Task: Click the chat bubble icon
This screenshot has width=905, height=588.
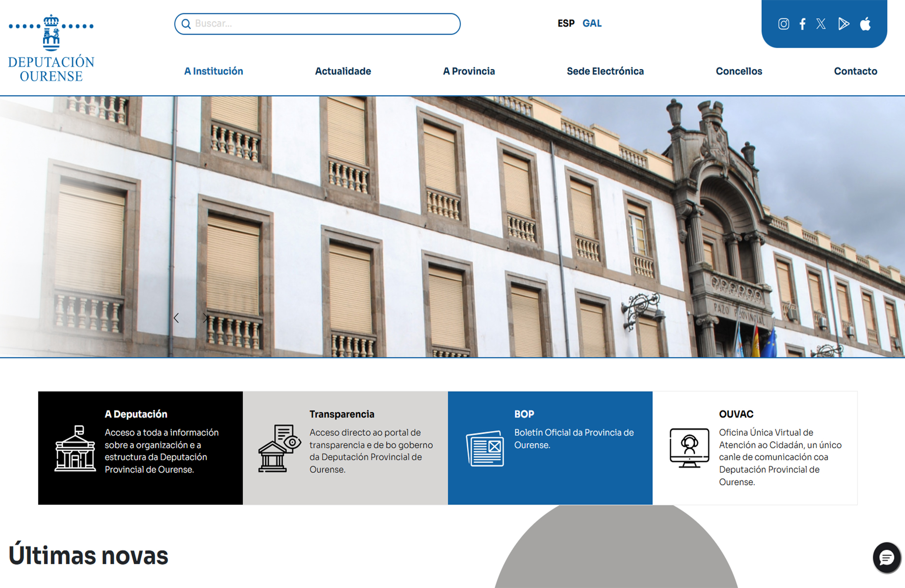Action: [x=886, y=558]
